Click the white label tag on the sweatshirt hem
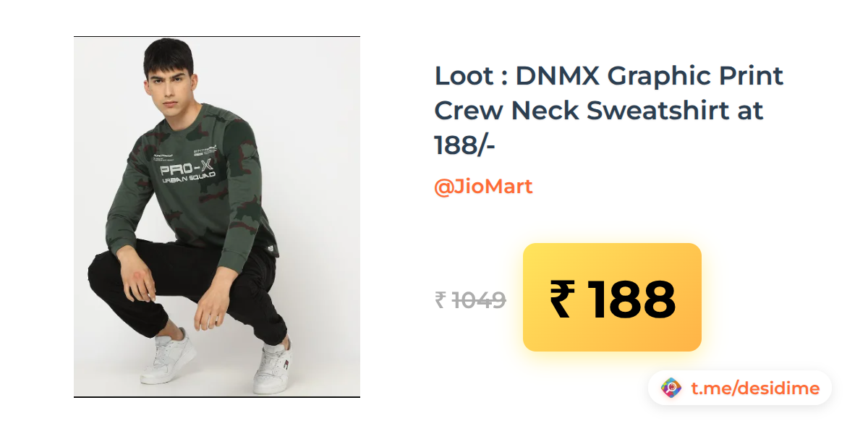The image size is (868, 434). coord(271,251)
